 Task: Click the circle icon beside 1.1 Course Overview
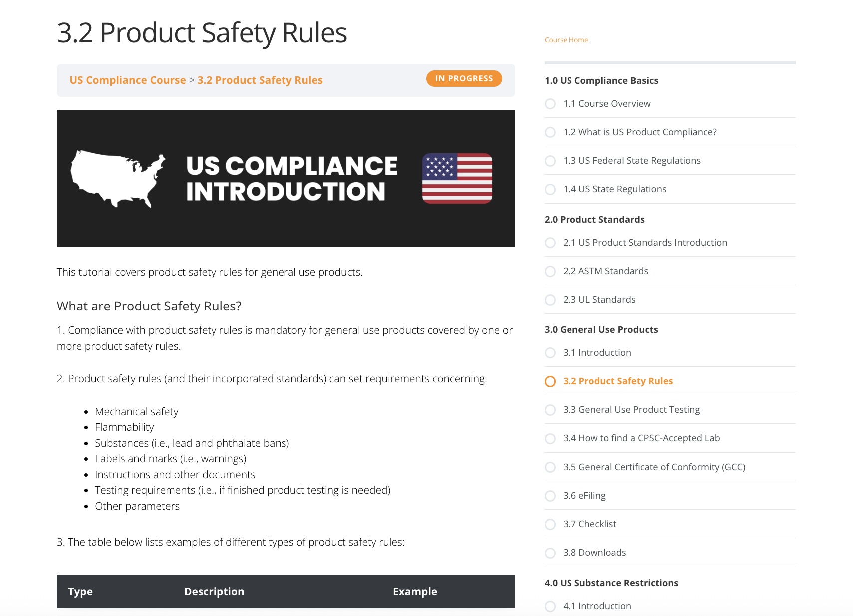pos(550,104)
